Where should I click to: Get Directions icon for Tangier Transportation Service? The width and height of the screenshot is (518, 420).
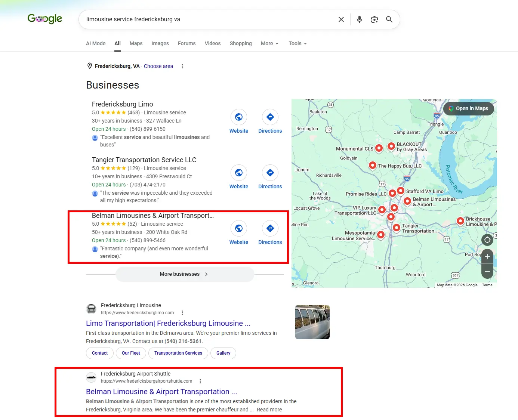click(x=270, y=173)
